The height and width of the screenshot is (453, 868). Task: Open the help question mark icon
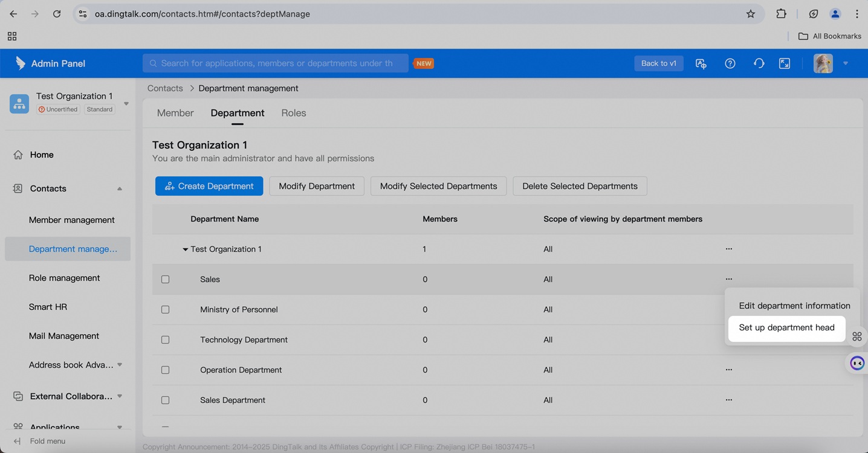pos(730,63)
